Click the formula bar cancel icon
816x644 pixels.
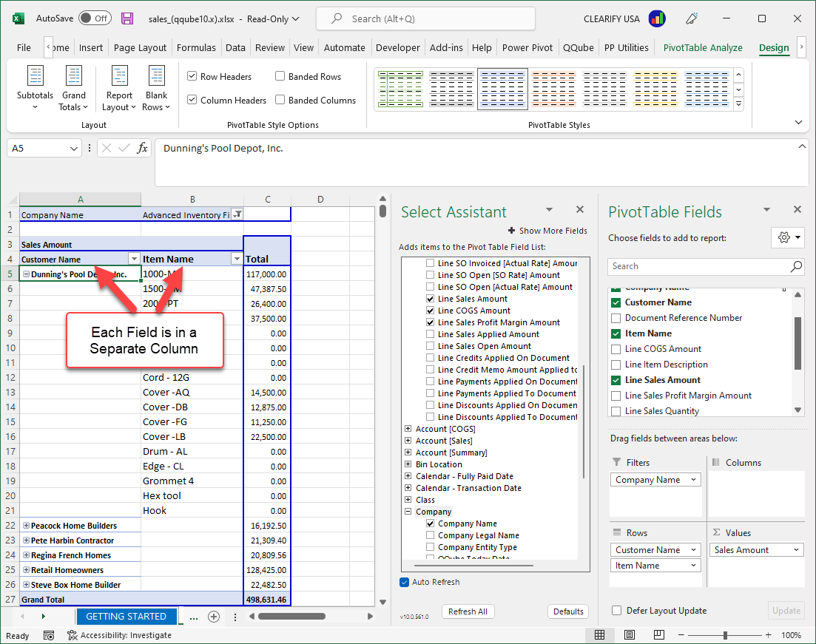coord(107,149)
